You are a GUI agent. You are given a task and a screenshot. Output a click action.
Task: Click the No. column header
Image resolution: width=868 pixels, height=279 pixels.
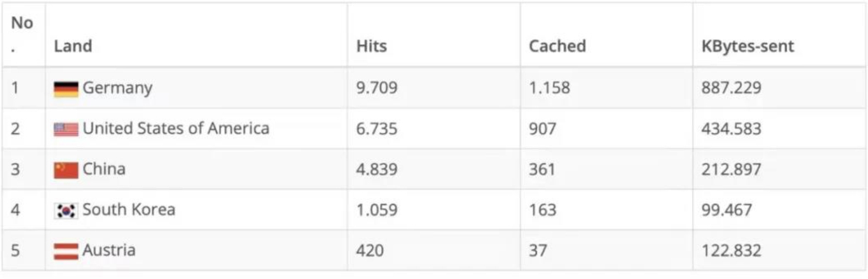click(x=22, y=34)
